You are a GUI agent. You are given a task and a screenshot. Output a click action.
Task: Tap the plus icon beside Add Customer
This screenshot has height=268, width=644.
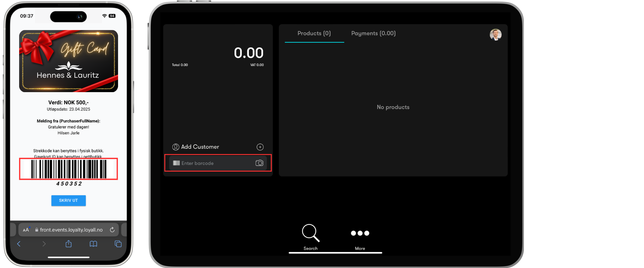[260, 147]
